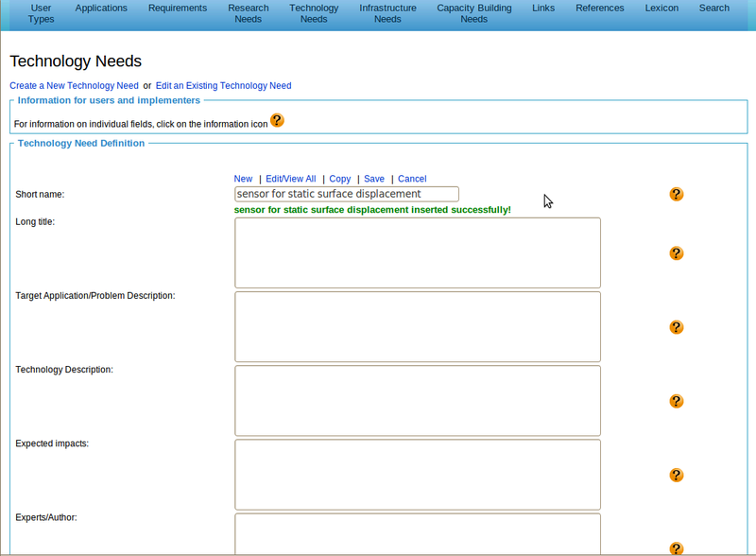The width and height of the screenshot is (756, 556).
Task: Open help icon for Target Application/Problem Description
Action: coord(676,327)
